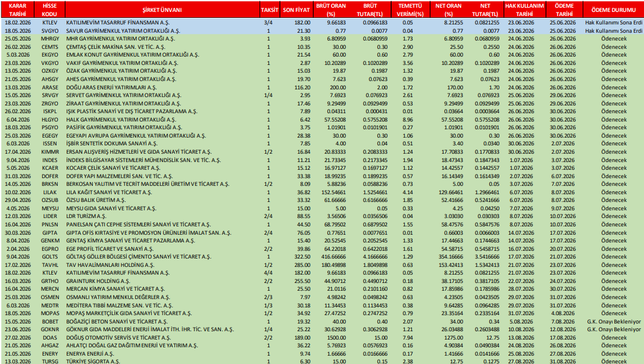The height and width of the screenshot is (364, 644).
Task: Click the NET ORAN (%) header
Action: 448,10
